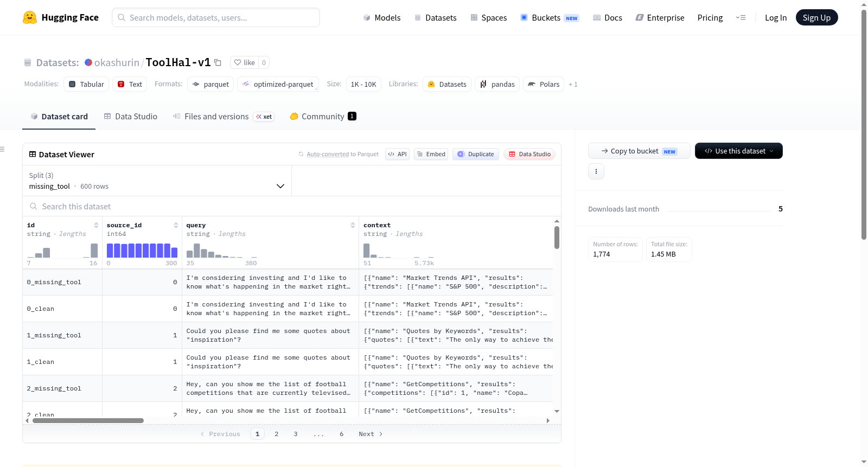Click the Text modality tag
The width and height of the screenshot is (868, 467).
point(130,84)
